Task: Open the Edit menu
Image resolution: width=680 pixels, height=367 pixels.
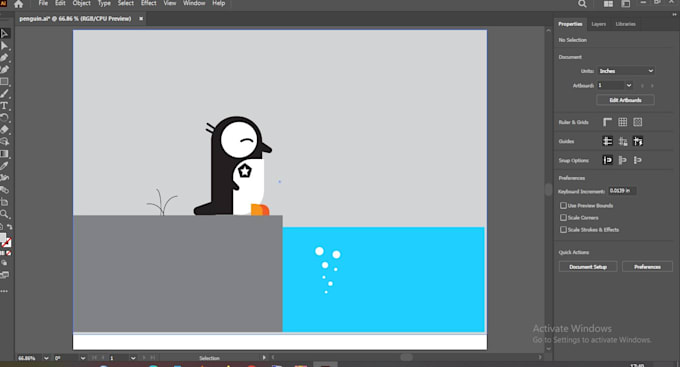Action: [60, 3]
